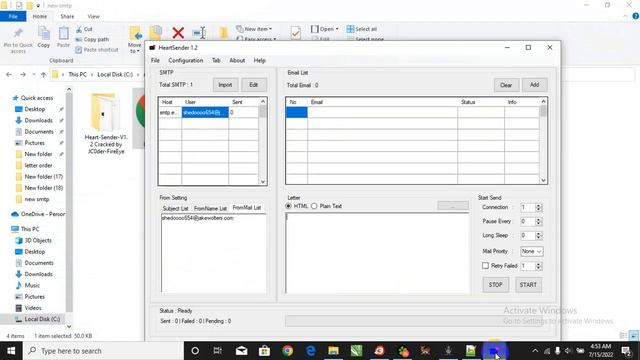The height and width of the screenshot is (360, 640).
Task: Click inside the letter text area
Action: tap(377, 253)
